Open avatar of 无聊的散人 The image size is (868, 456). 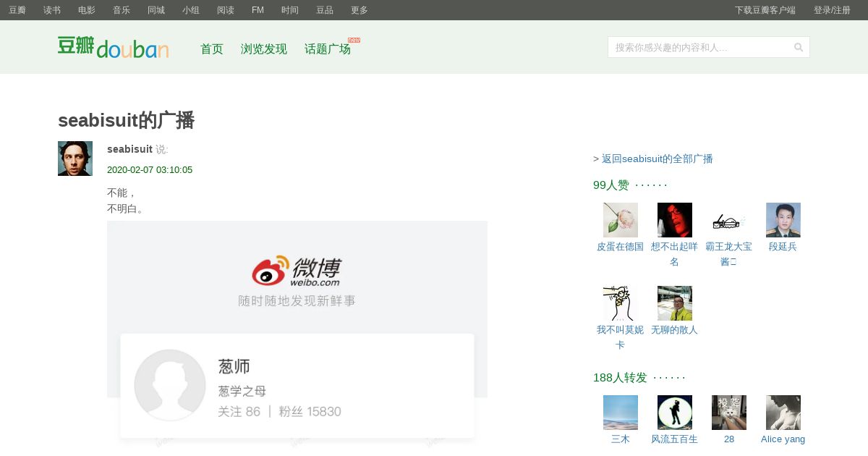pyautogui.click(x=675, y=303)
